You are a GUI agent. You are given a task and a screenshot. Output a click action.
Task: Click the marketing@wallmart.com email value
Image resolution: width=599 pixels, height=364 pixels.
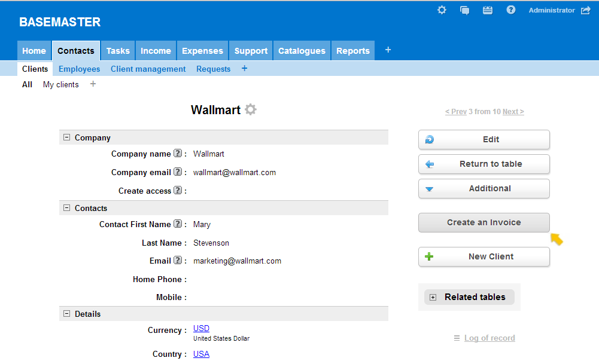[x=237, y=261]
